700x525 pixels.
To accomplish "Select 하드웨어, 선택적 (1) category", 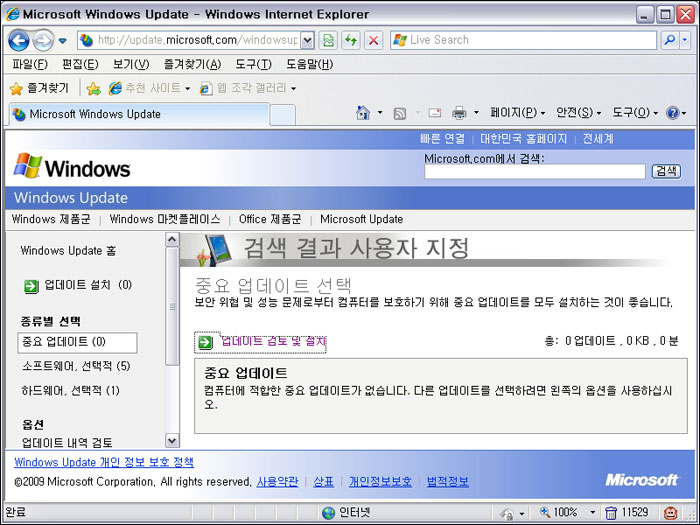I will (x=71, y=391).
